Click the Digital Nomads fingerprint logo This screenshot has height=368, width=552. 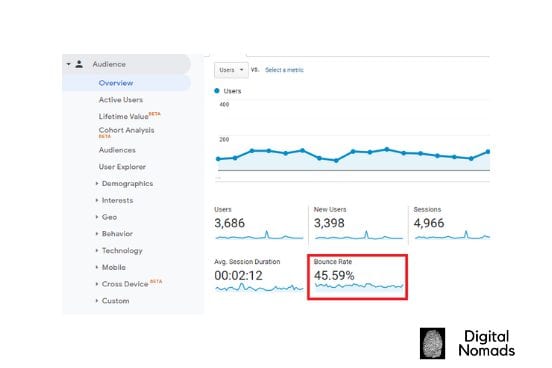pos(432,343)
